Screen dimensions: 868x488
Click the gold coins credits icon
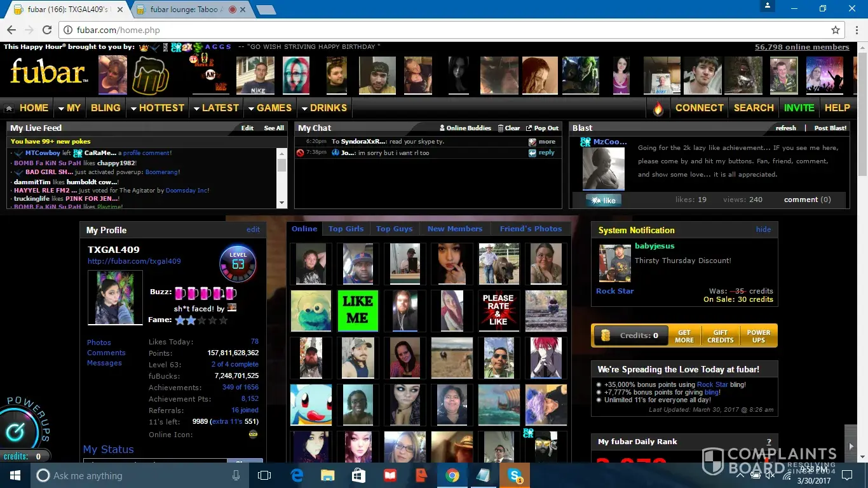coord(606,335)
